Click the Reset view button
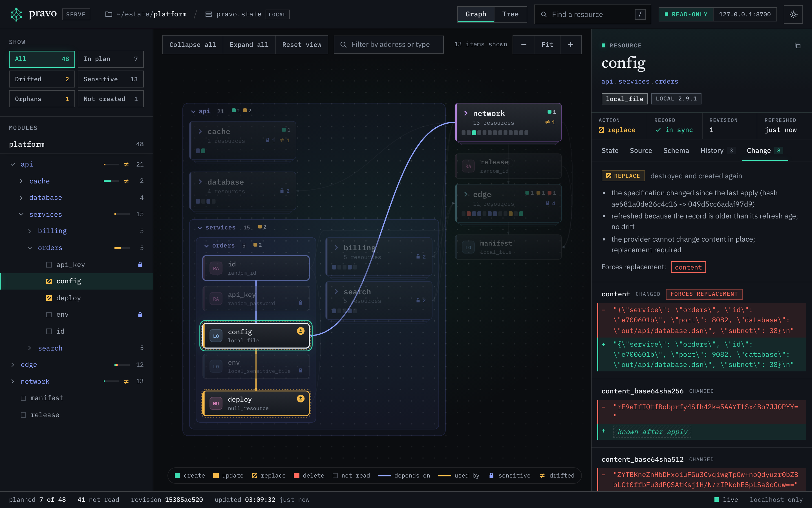 [302, 45]
